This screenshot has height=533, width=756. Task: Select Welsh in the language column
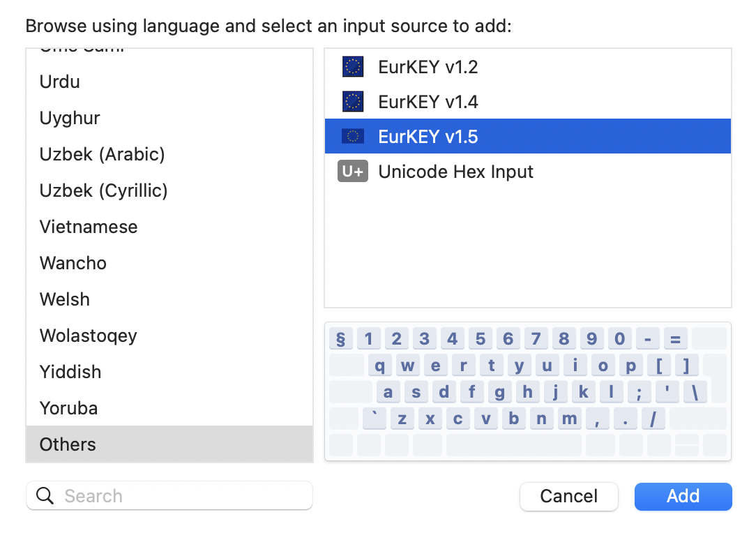[x=65, y=299]
